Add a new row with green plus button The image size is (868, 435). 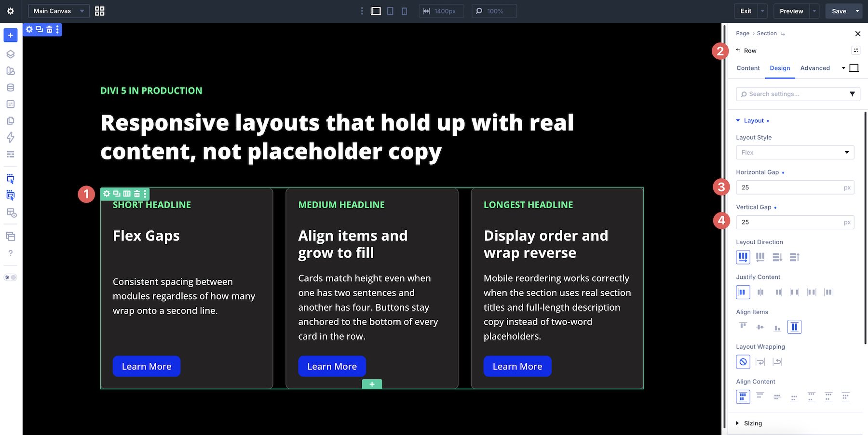coord(372,384)
